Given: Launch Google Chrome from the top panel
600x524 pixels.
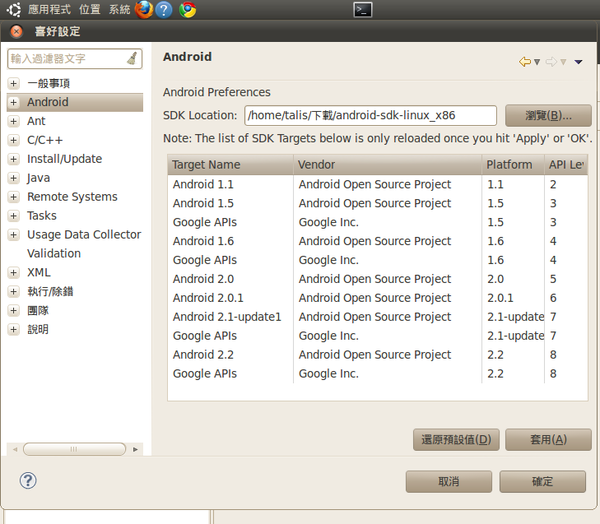Looking at the screenshot, I should (188, 10).
